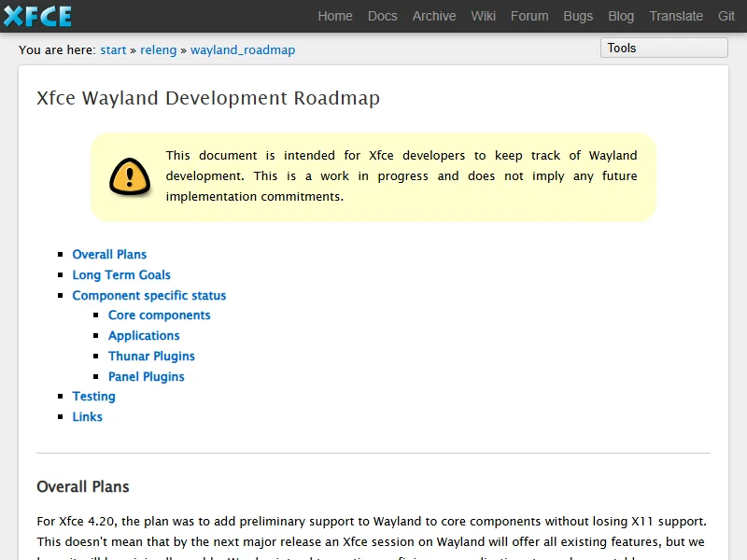Open the Git navigation link
This screenshot has width=747, height=560.
coord(726,16)
